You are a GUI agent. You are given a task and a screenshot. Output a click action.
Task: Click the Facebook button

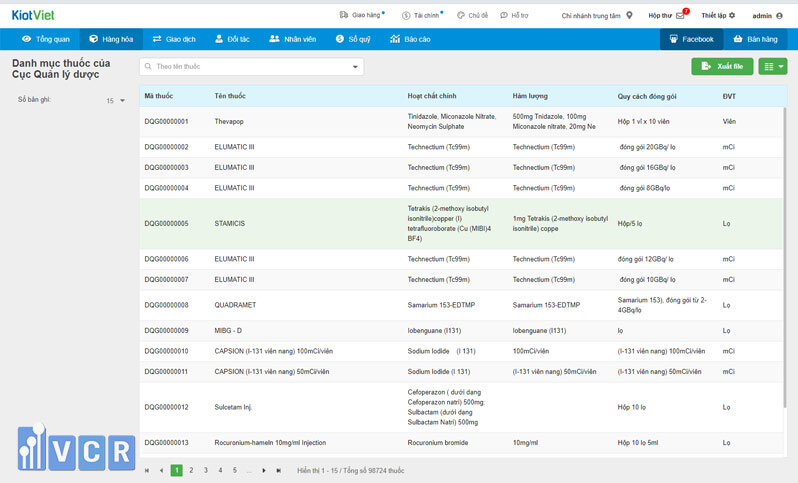691,39
